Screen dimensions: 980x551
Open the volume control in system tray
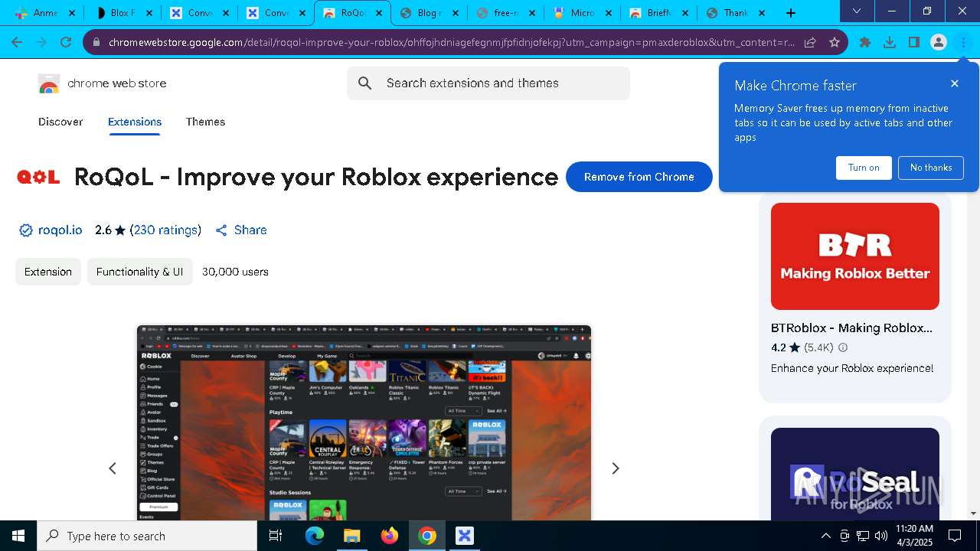[881, 536]
